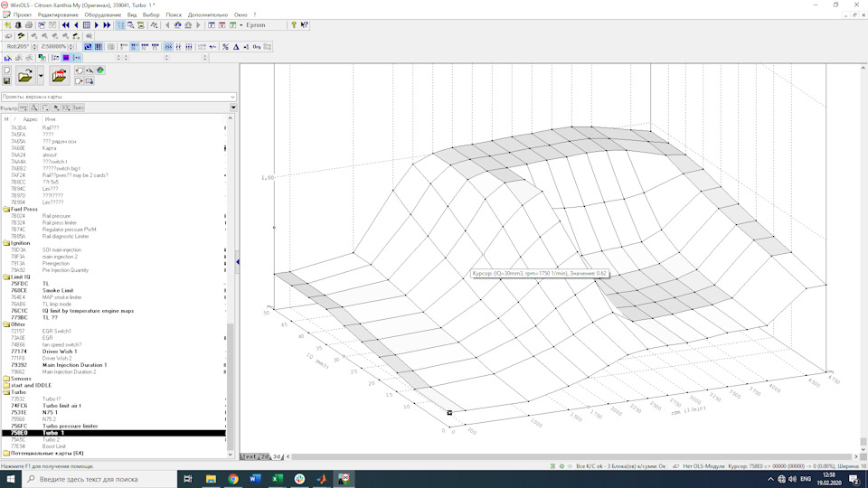Toggle the highlighted 3D view mode icon

click(88, 47)
